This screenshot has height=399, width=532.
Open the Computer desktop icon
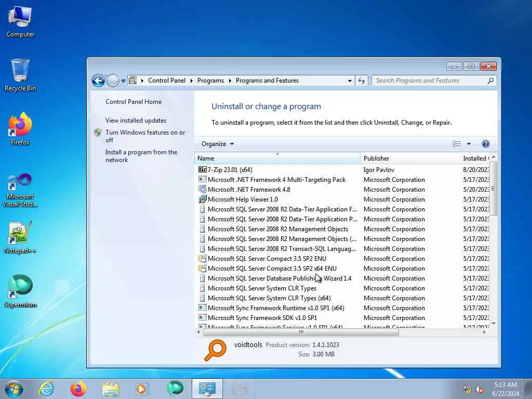[20, 21]
